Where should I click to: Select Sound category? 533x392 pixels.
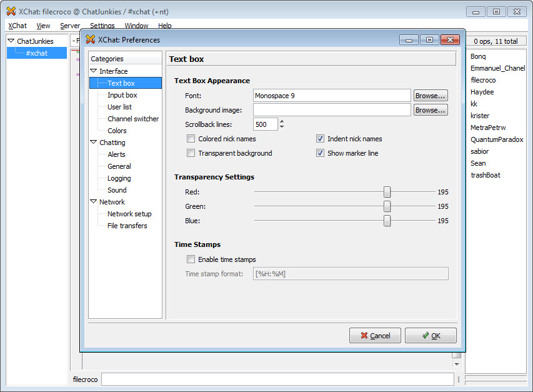[117, 190]
